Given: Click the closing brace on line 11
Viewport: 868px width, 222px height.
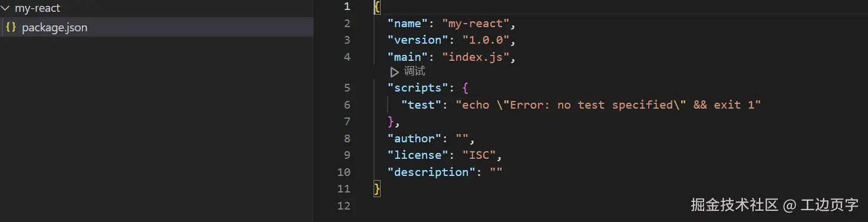Looking at the screenshot, I should (x=377, y=189).
